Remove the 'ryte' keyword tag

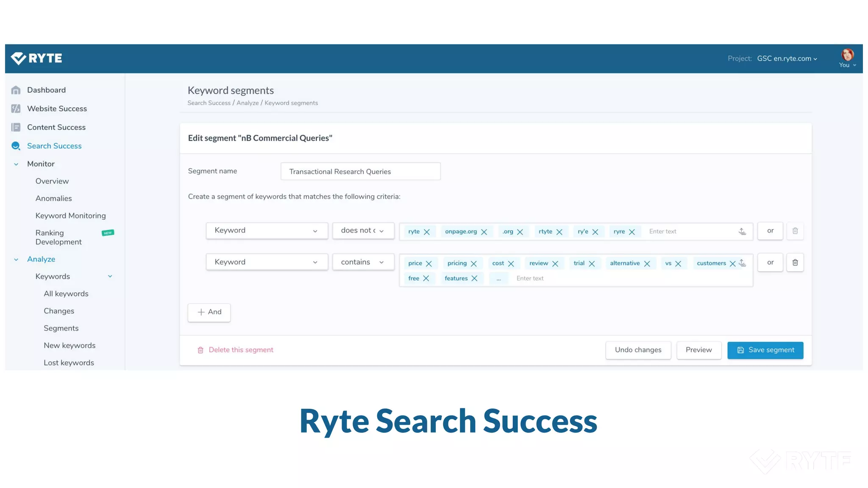(427, 232)
